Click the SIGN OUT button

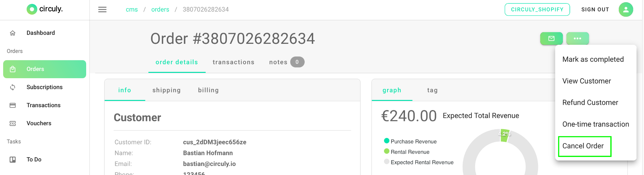(x=595, y=9)
